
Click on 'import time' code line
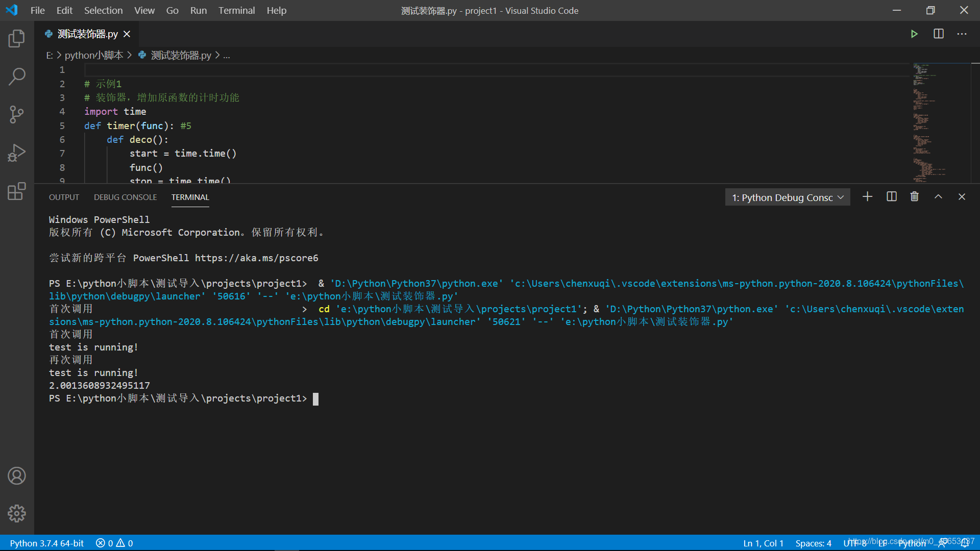tap(115, 112)
